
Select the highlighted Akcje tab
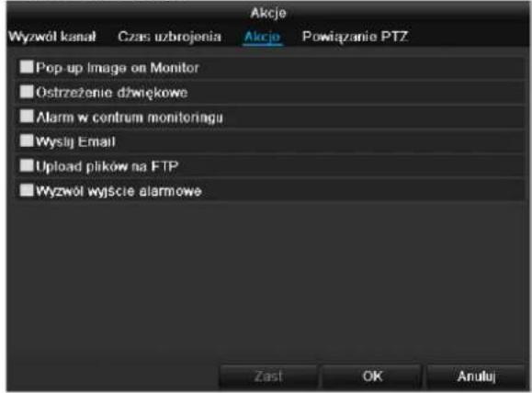262,37
